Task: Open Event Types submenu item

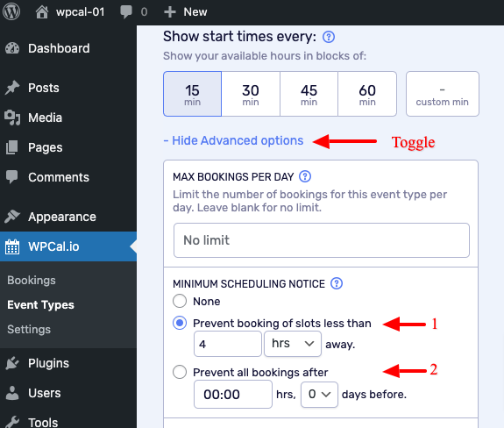Action: [x=41, y=305]
